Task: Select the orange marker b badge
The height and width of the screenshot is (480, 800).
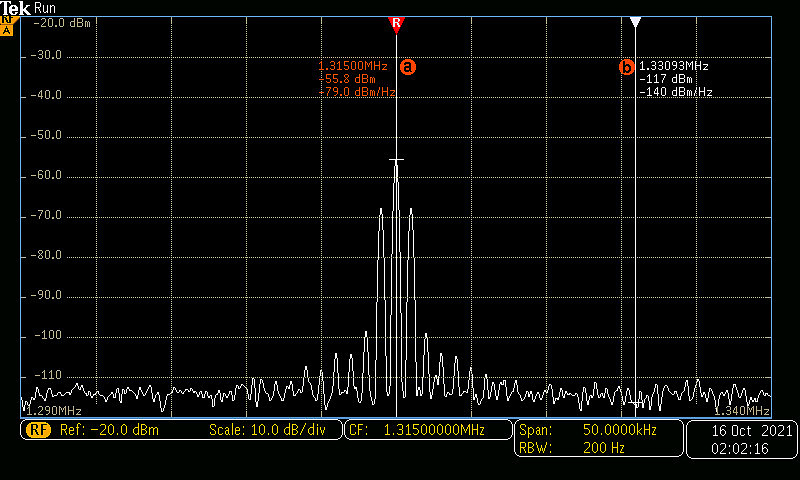Action: point(627,67)
